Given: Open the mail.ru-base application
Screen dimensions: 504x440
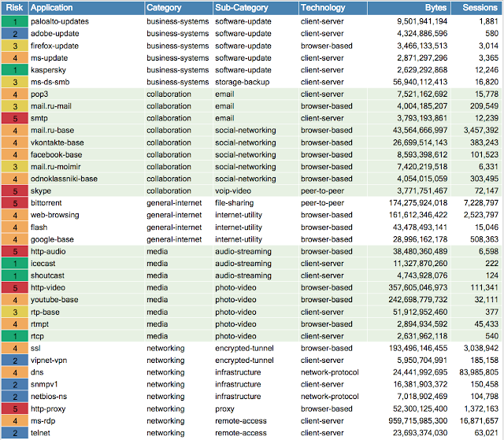Looking at the screenshot, I should 53,131.
